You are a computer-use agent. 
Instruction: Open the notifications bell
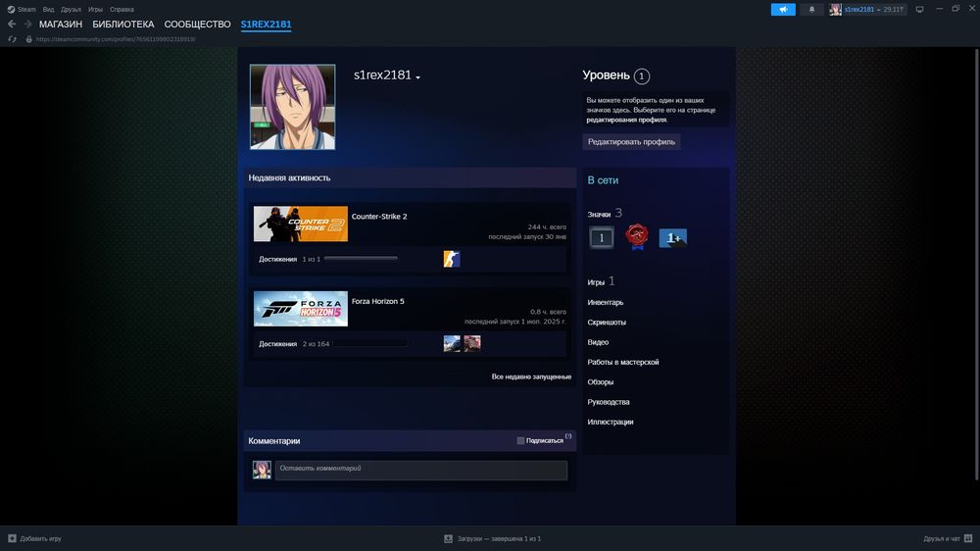811,10
